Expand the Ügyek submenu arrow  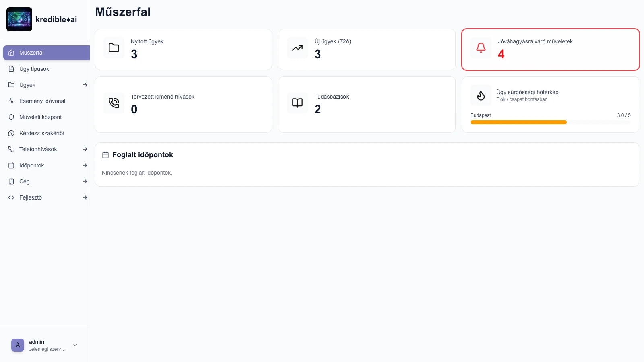[x=85, y=85]
